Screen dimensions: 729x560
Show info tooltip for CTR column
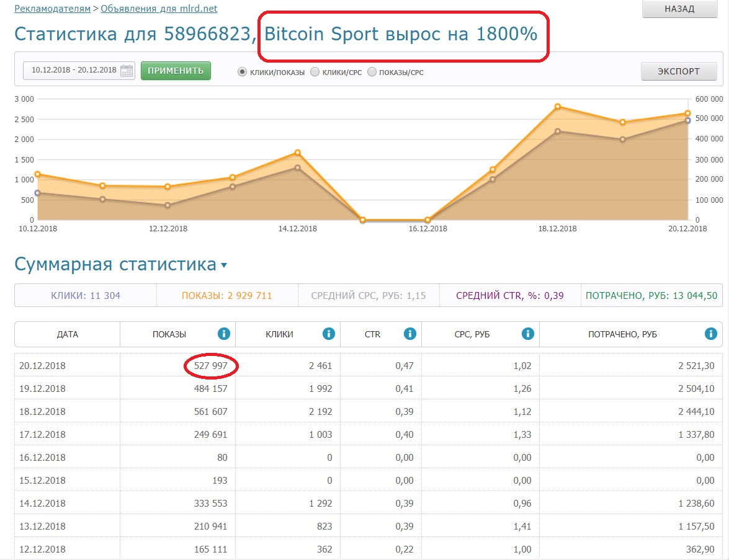pyautogui.click(x=409, y=334)
